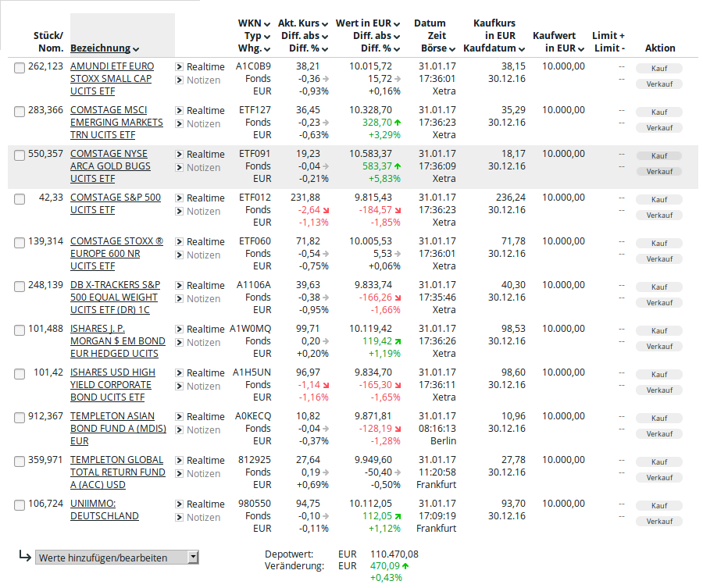The image size is (703, 588).
Task: Click the bent arrow icon beside Werte hinzufügen
Action: pos(25,556)
